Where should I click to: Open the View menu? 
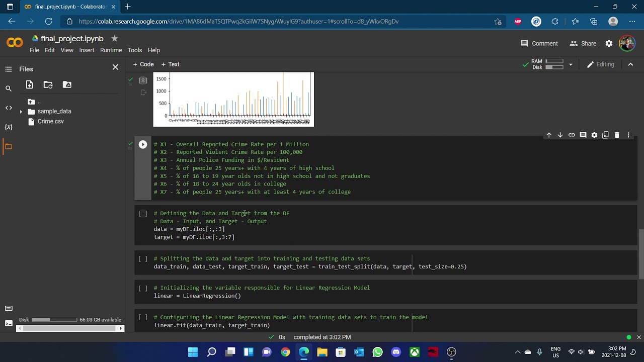(x=67, y=50)
